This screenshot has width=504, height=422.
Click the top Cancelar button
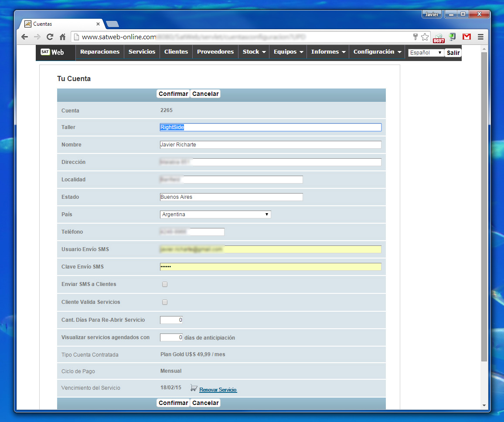205,94
